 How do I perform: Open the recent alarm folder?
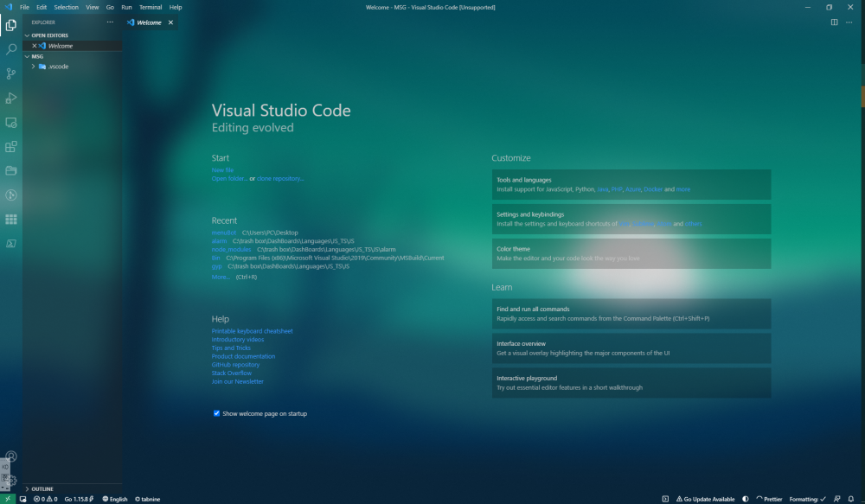(x=219, y=241)
